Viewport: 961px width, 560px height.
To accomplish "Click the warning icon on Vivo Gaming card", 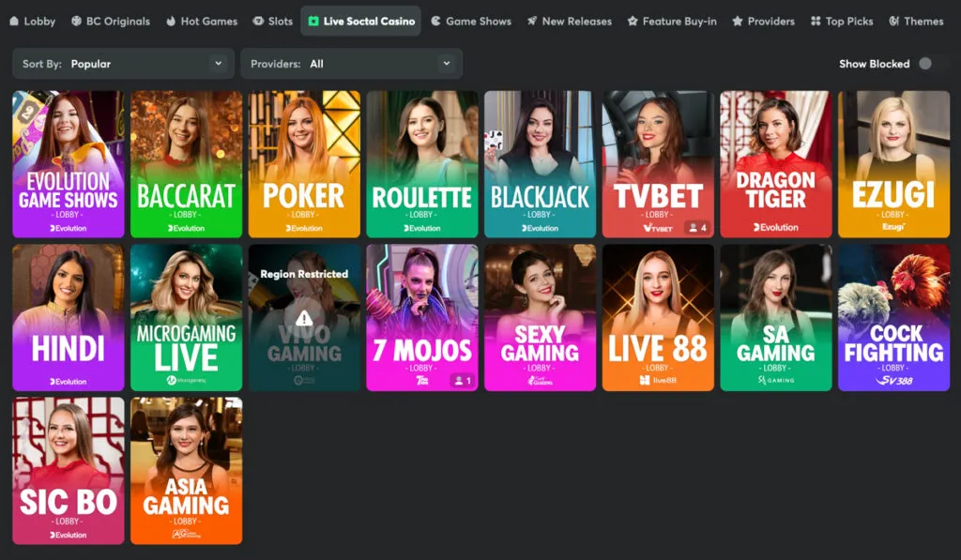I will (x=304, y=318).
